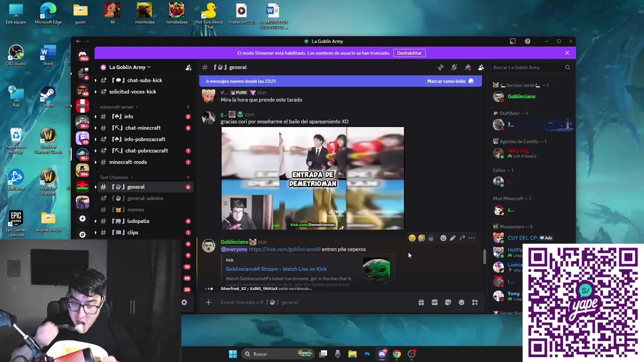
Task: Open GIF picker in message bar
Action: [x=435, y=302]
